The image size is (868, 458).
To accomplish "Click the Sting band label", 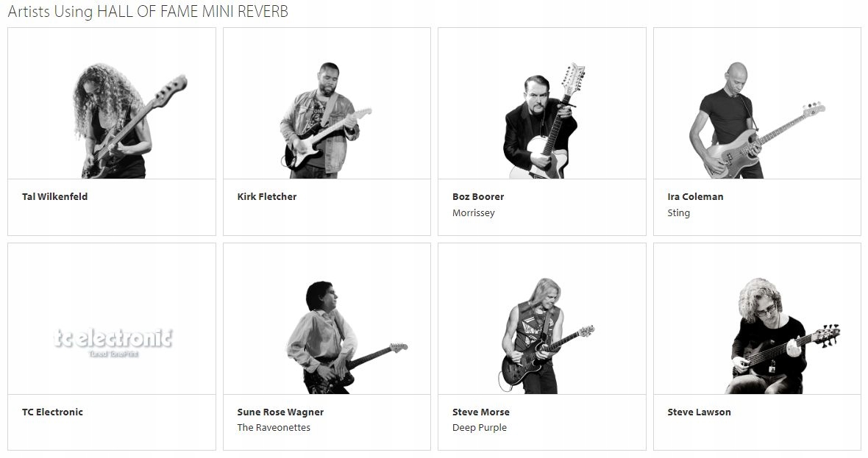I will [679, 213].
